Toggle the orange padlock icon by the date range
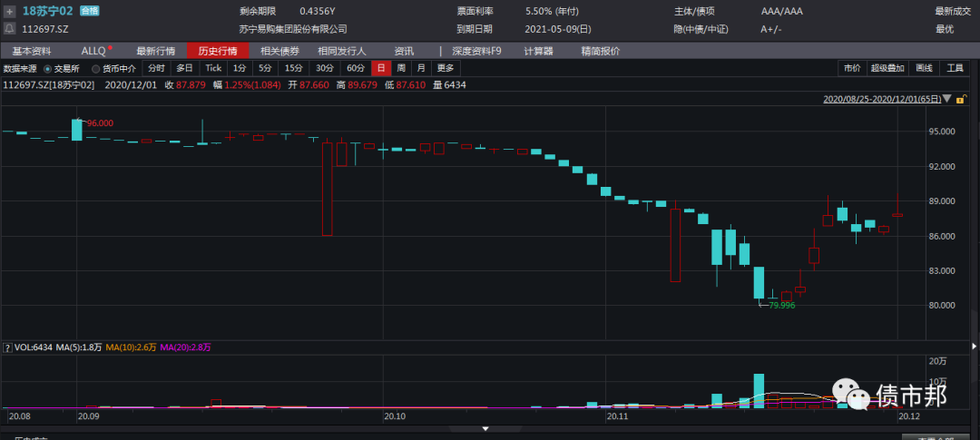 [x=960, y=98]
